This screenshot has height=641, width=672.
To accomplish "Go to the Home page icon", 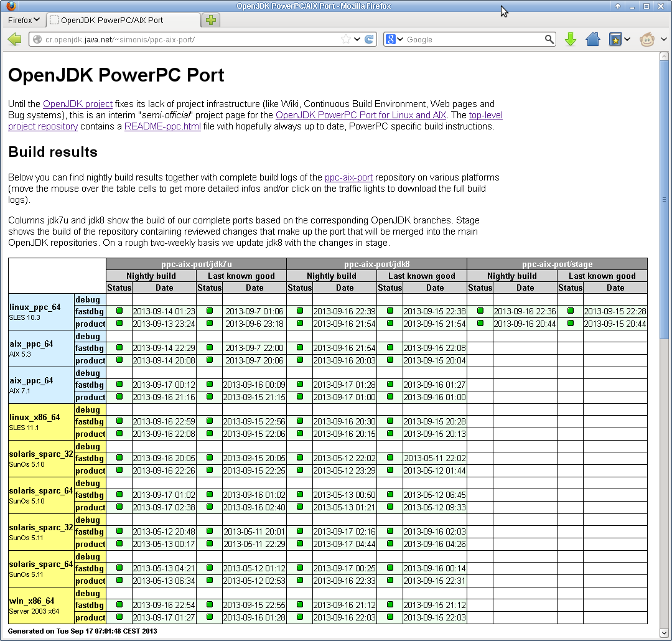I will (593, 39).
